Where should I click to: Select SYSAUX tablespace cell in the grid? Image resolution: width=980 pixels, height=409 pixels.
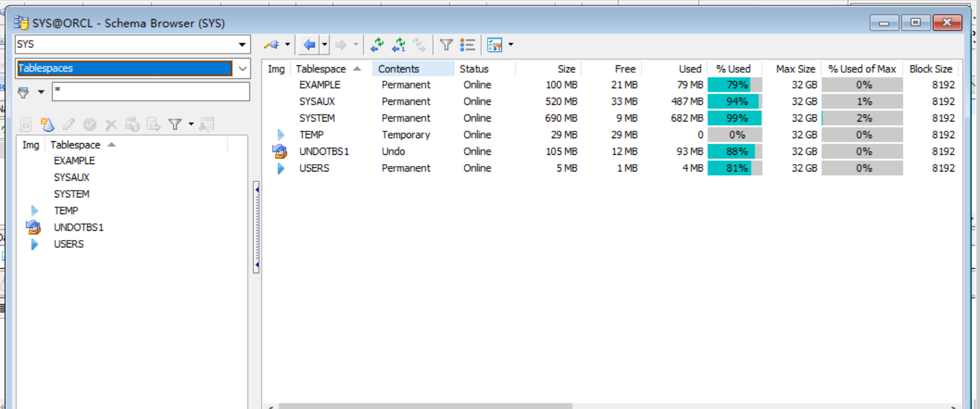click(x=317, y=102)
